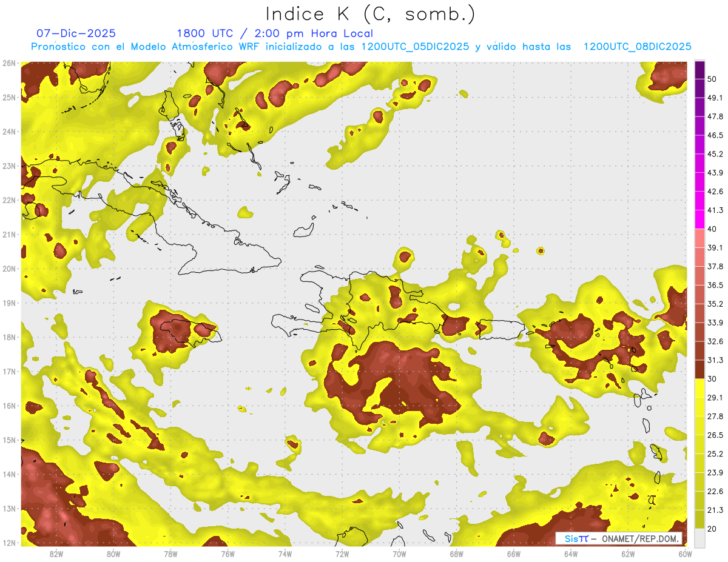Click the dark brown swatch between 30 and 31.3

tap(699, 370)
